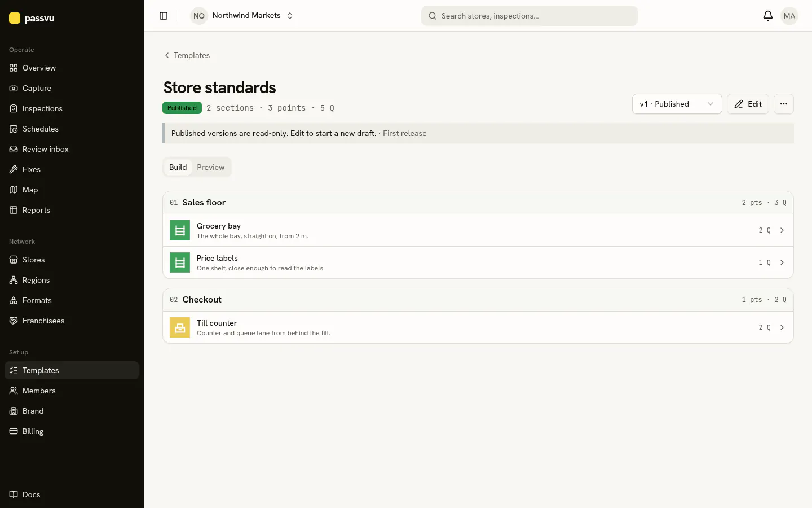
Task: Open Brand settings in sidebar
Action: point(72,411)
